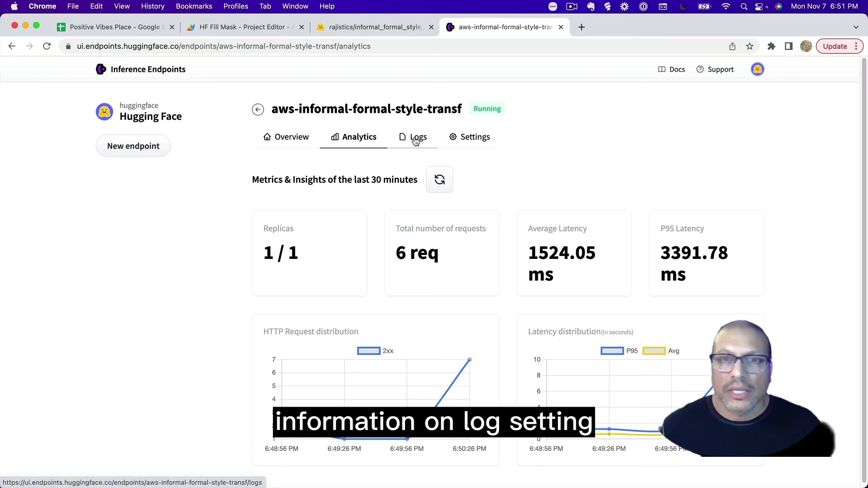The width and height of the screenshot is (868, 488).
Task: Click the page vertical scrollbar
Action: [864, 271]
